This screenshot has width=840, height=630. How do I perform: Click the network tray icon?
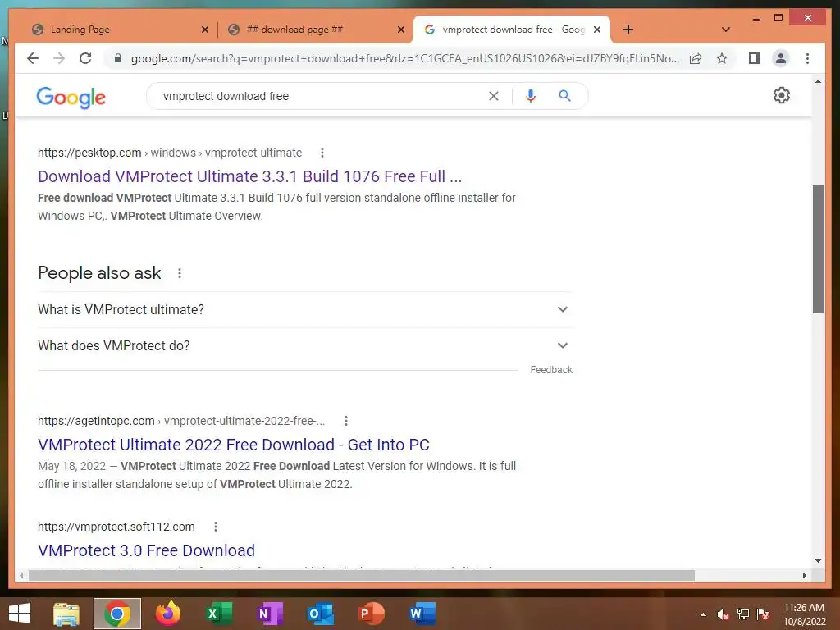click(x=743, y=614)
